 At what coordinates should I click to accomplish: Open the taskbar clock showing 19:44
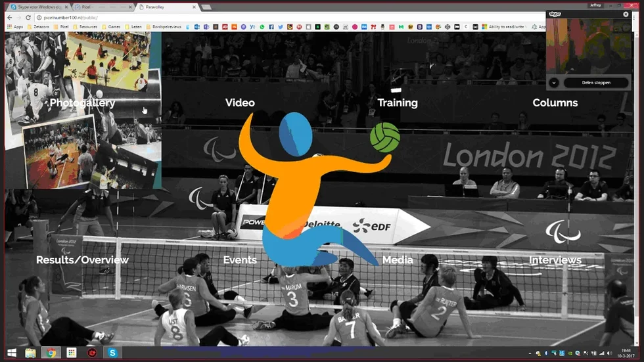(626, 353)
